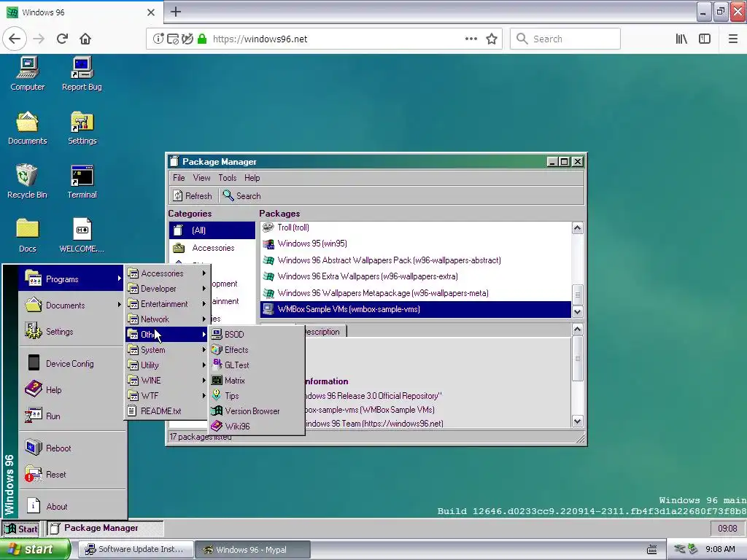Open Wiki96 from the Other submenu
Screen dimensions: 747x560
257,426
